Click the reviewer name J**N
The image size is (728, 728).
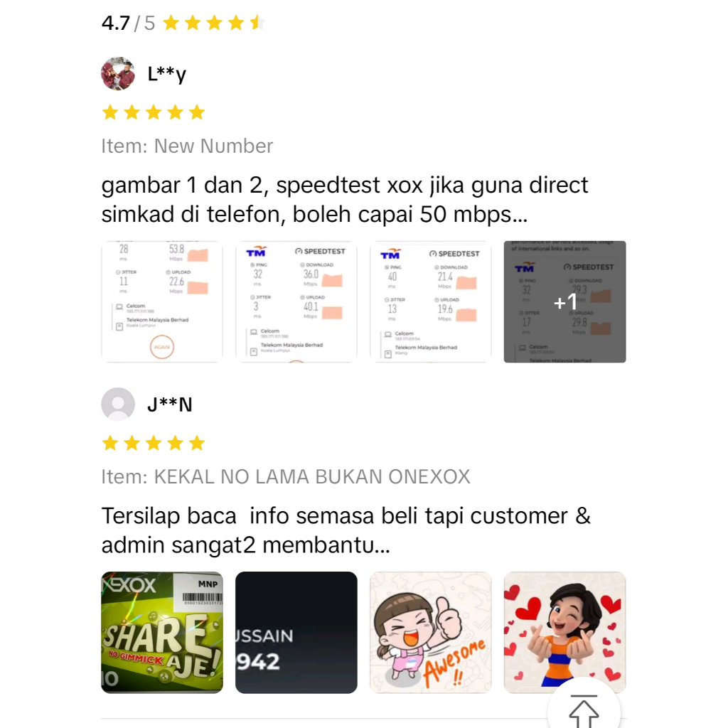pos(169,405)
